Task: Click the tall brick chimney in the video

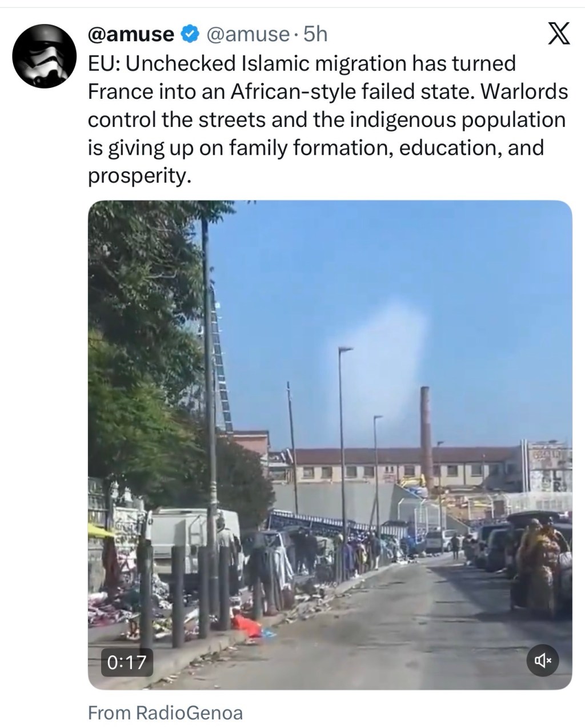Action: tap(426, 437)
